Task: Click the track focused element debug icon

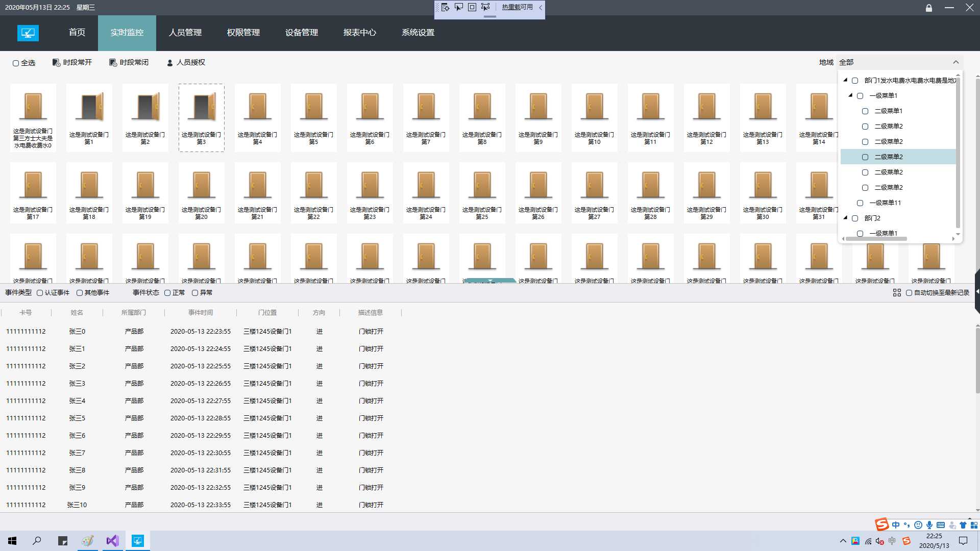Action: pyautogui.click(x=485, y=7)
